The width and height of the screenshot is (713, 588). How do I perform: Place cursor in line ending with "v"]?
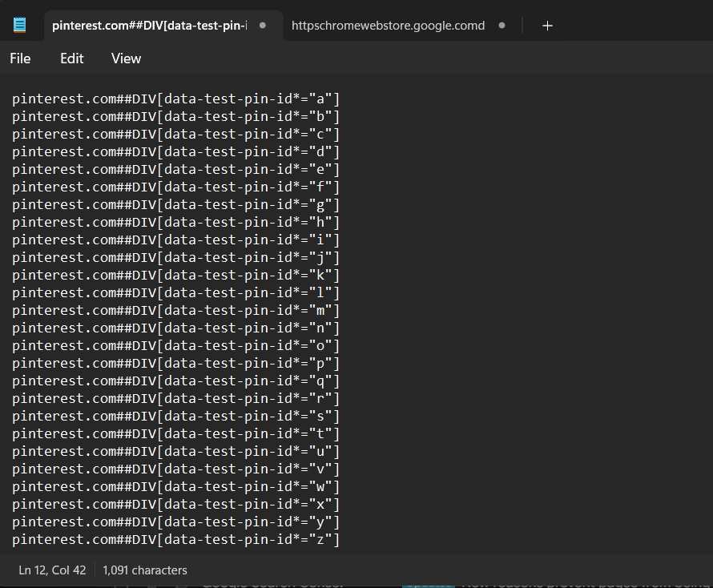pyautogui.click(x=175, y=469)
